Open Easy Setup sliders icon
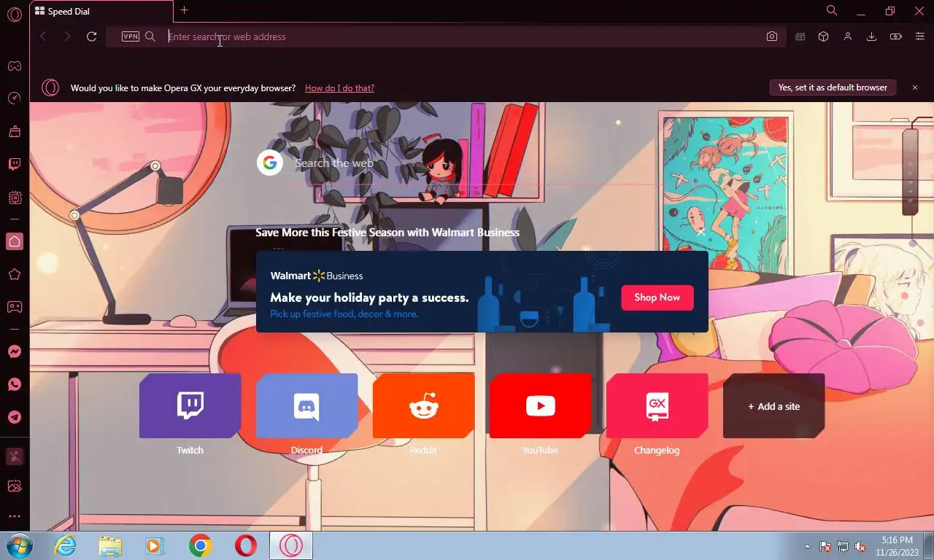934x560 pixels. (920, 36)
